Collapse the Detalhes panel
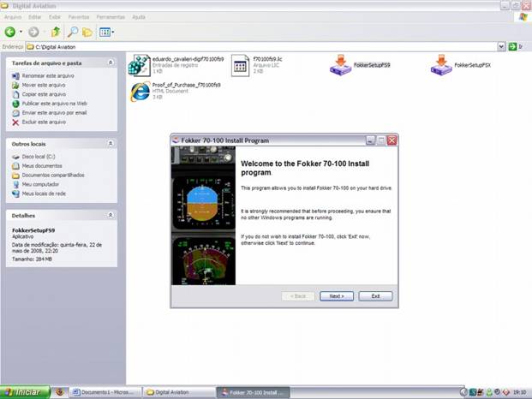Screen dimensions: 532x399 point(111,215)
